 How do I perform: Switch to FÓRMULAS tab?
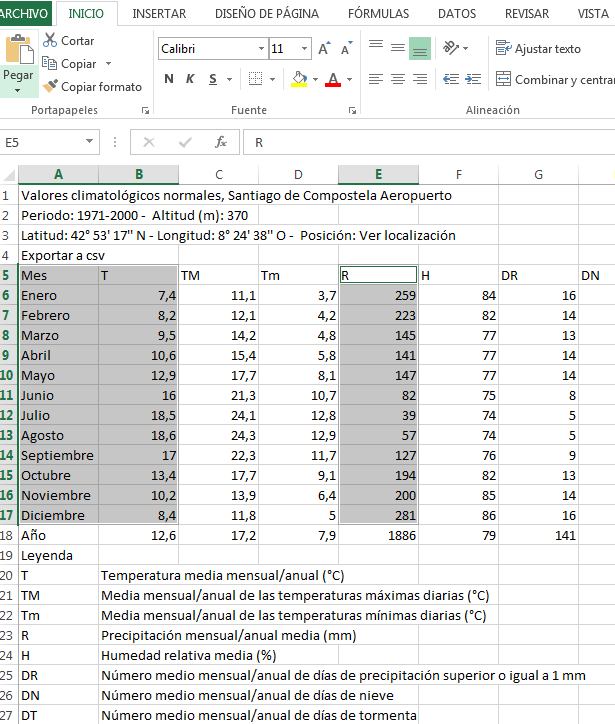379,14
